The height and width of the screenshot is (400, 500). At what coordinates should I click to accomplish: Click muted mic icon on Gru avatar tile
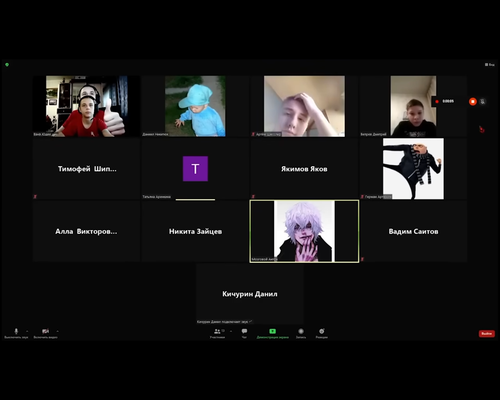click(x=362, y=197)
